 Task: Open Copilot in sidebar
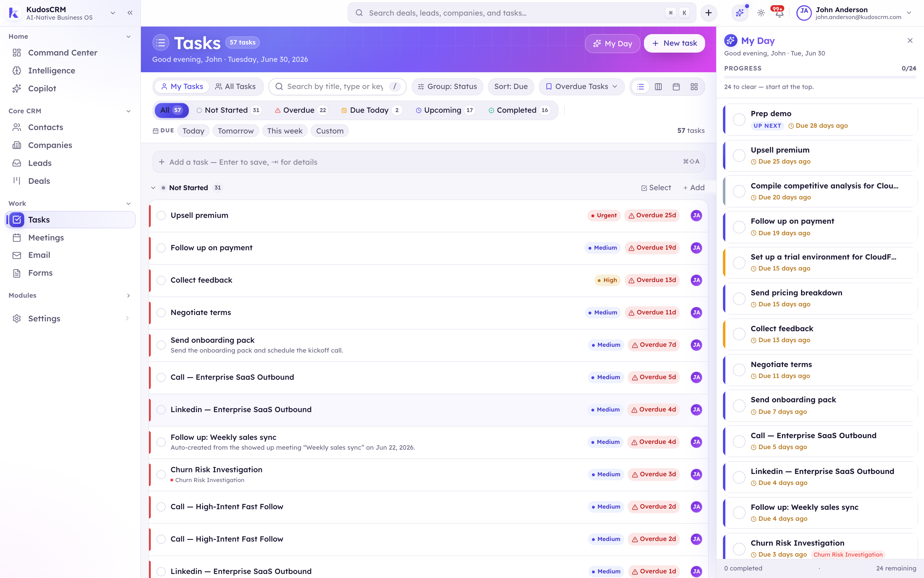(x=70, y=89)
